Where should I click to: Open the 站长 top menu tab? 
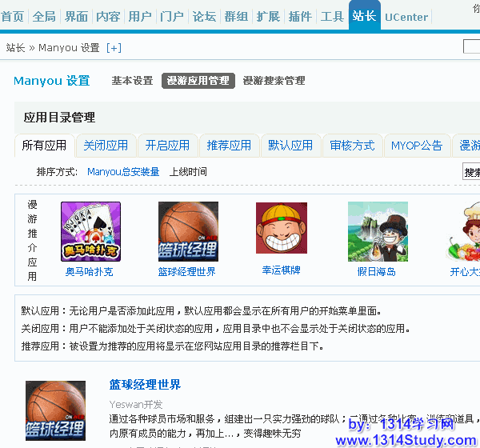(364, 16)
